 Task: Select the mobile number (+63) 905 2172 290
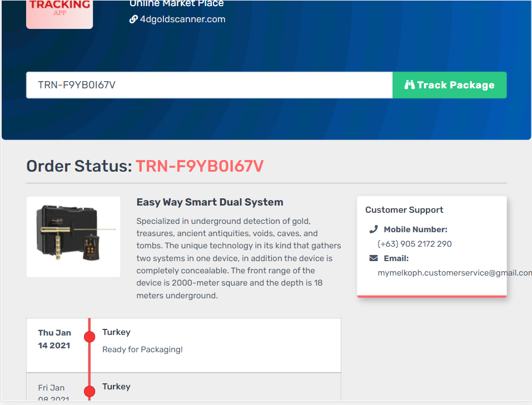[x=414, y=244]
